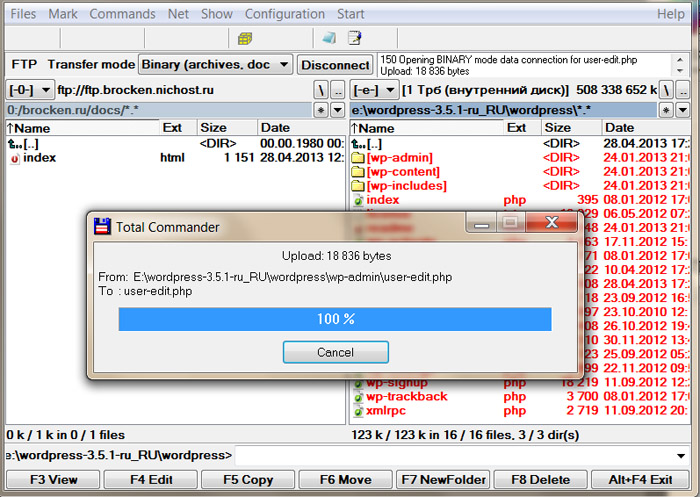
Task: Open the Start menu item
Action: tap(350, 14)
